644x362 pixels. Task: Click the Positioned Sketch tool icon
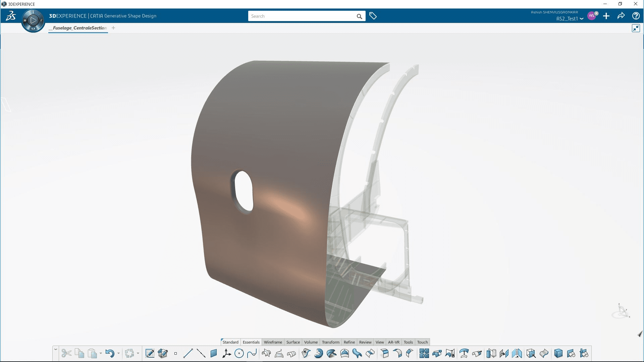click(163, 353)
